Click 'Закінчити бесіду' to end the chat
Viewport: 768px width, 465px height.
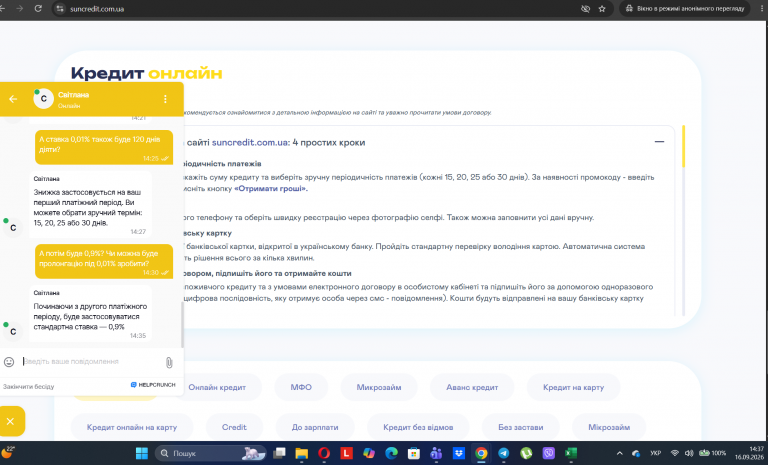coord(28,387)
